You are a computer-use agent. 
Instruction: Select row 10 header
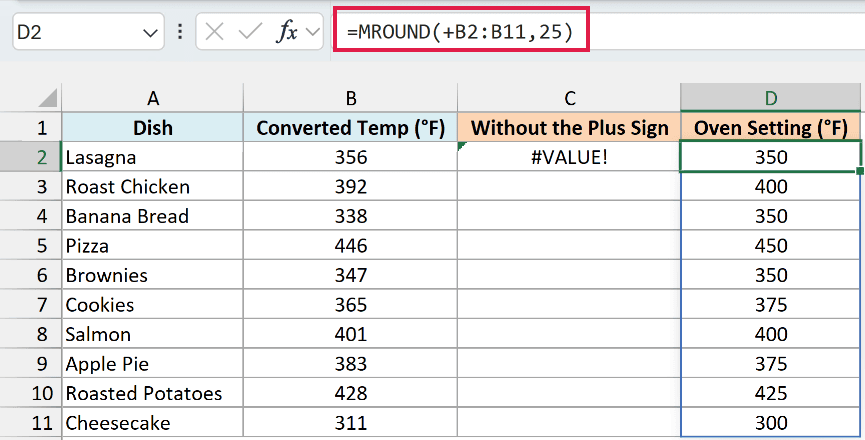[x=30, y=393]
